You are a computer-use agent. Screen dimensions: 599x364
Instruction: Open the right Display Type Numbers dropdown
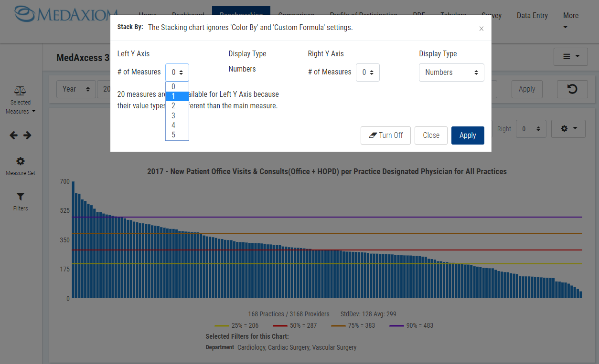point(451,73)
